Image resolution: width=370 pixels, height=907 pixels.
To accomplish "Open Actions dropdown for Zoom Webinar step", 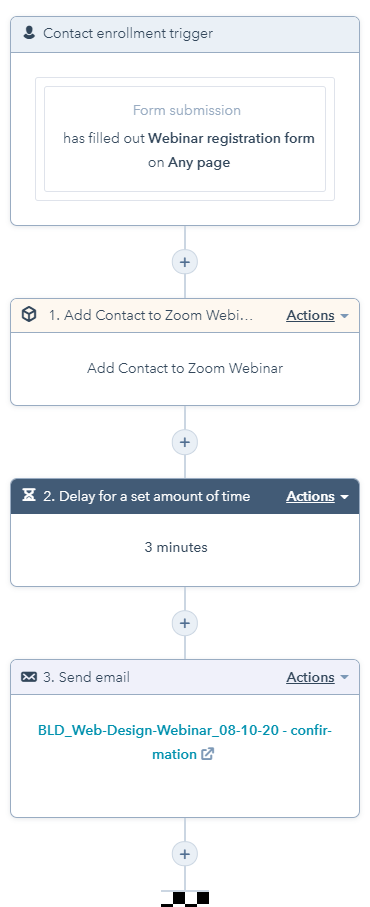I will [x=317, y=315].
